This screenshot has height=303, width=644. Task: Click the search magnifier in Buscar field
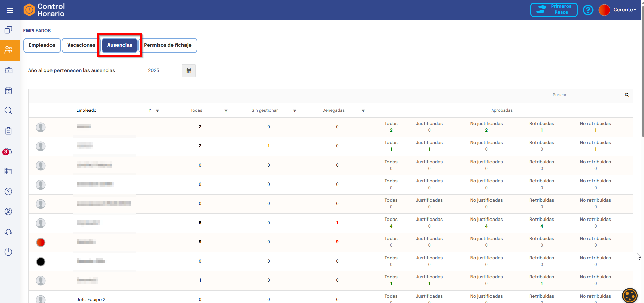pyautogui.click(x=627, y=95)
